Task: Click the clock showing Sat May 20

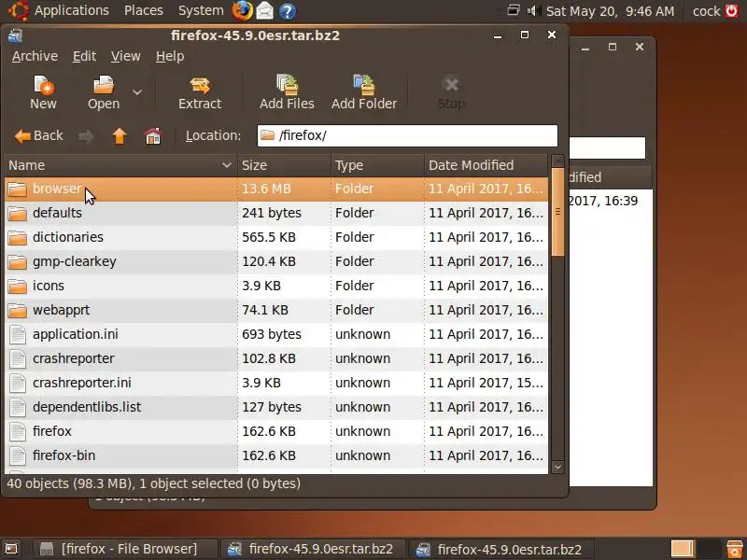Action: (x=610, y=11)
